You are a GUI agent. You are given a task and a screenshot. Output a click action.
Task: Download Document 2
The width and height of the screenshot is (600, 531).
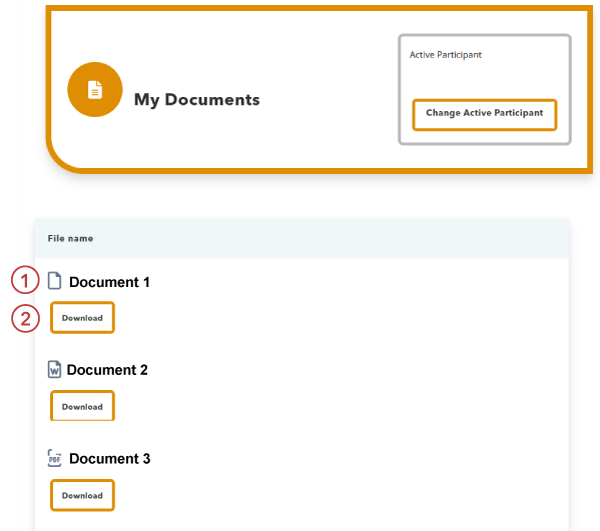pyautogui.click(x=82, y=406)
